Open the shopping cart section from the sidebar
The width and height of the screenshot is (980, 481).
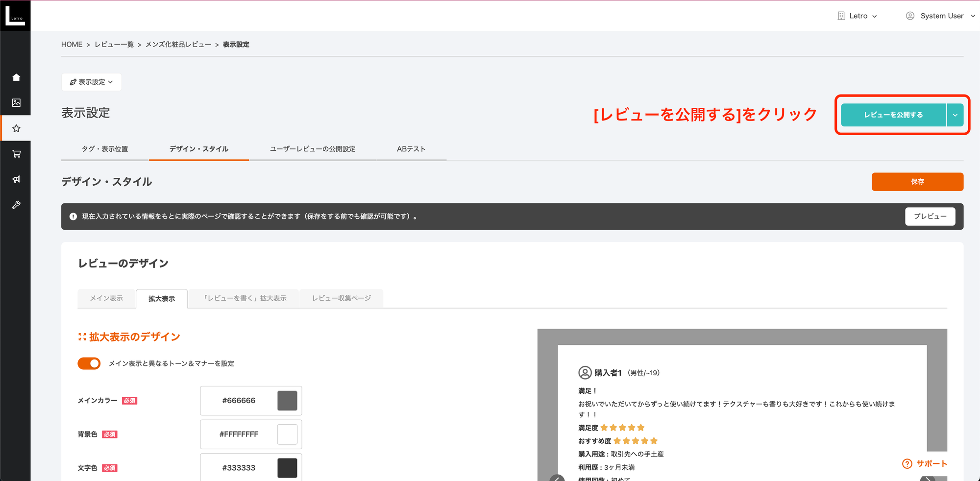(16, 153)
